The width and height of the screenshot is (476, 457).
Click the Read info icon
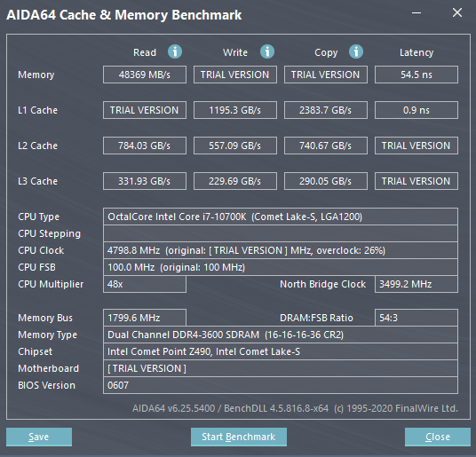coord(175,51)
